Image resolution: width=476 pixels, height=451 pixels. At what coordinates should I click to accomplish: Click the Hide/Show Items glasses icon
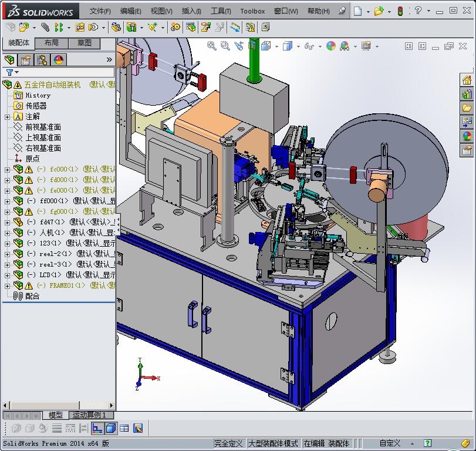click(x=309, y=46)
